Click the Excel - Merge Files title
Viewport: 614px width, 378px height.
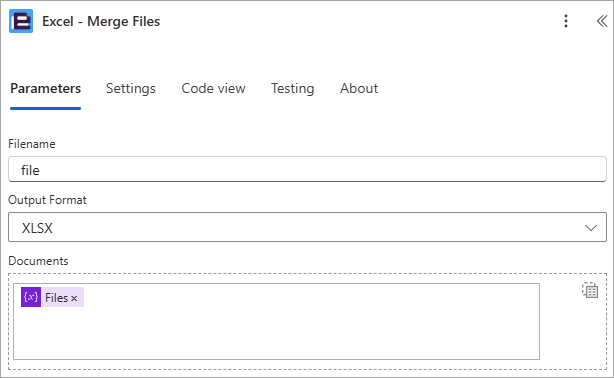[101, 21]
